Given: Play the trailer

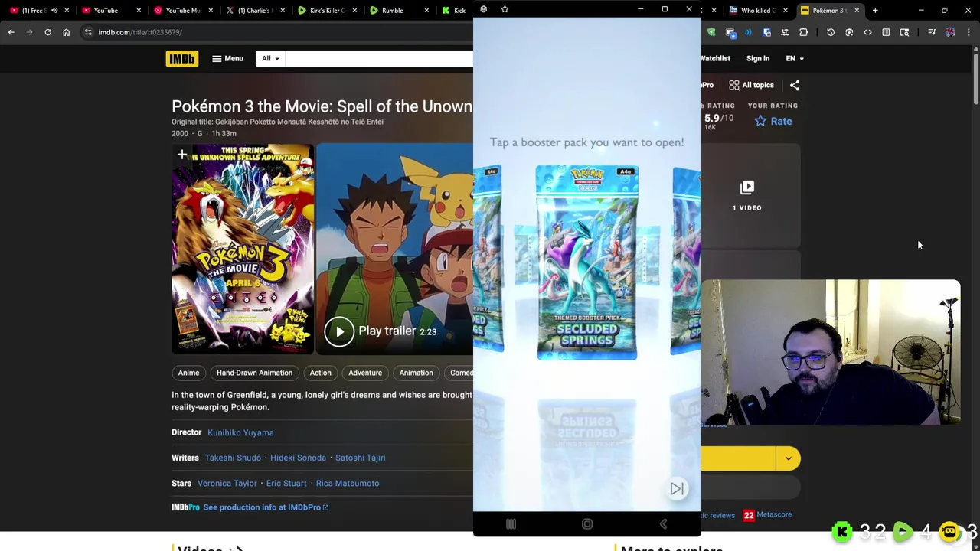Looking at the screenshot, I should click(x=381, y=331).
